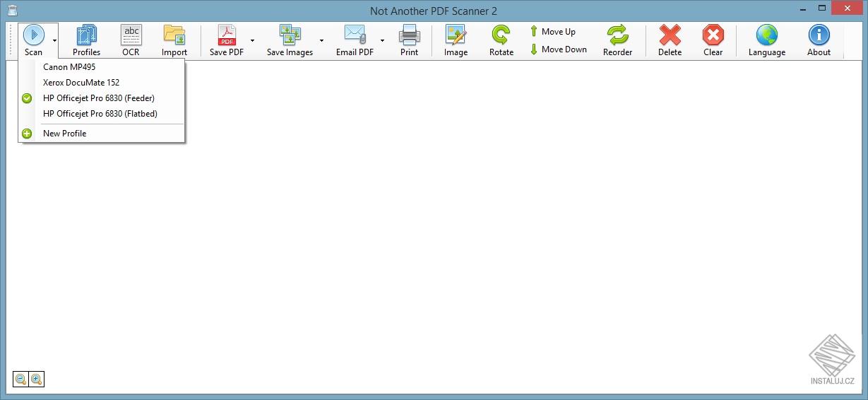Close the Not Another PDF Scanner window
The image size is (868, 400).
[848, 8]
